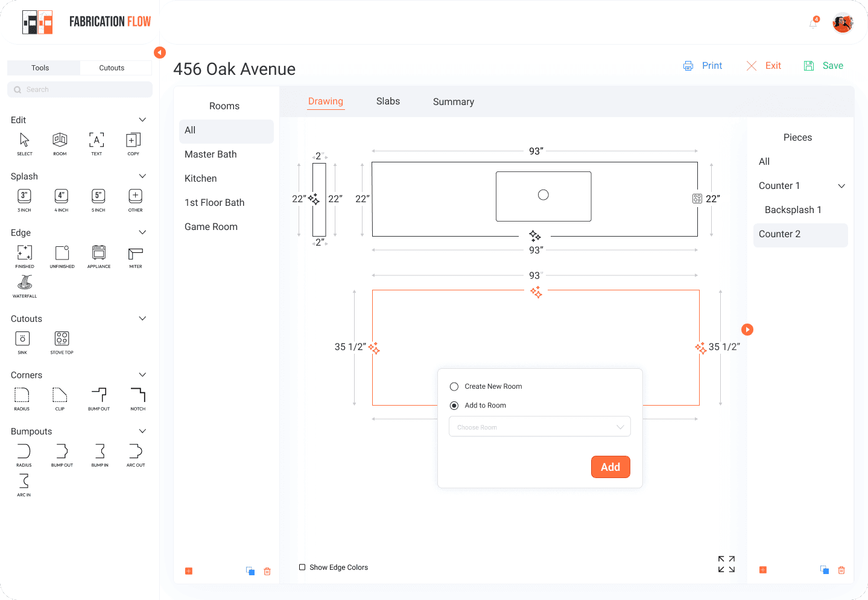Select the Create New Room option
This screenshot has width=868, height=600.
tap(454, 386)
